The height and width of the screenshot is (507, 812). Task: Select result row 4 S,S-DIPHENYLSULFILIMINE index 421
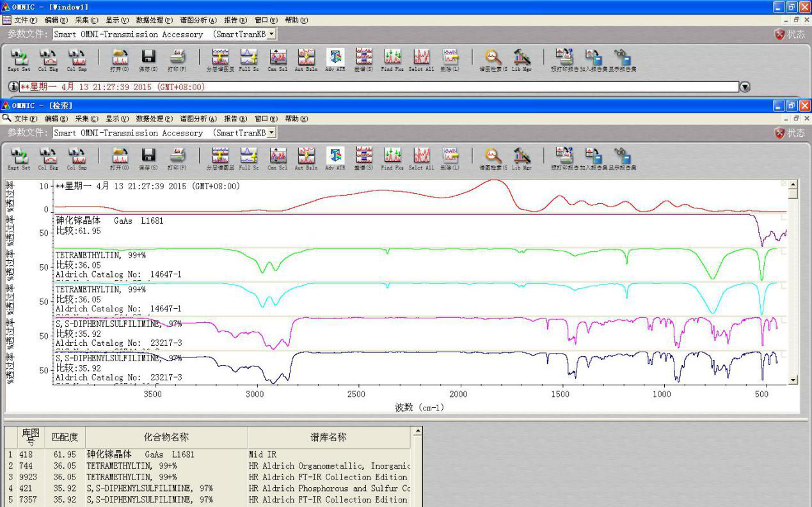pos(208,488)
